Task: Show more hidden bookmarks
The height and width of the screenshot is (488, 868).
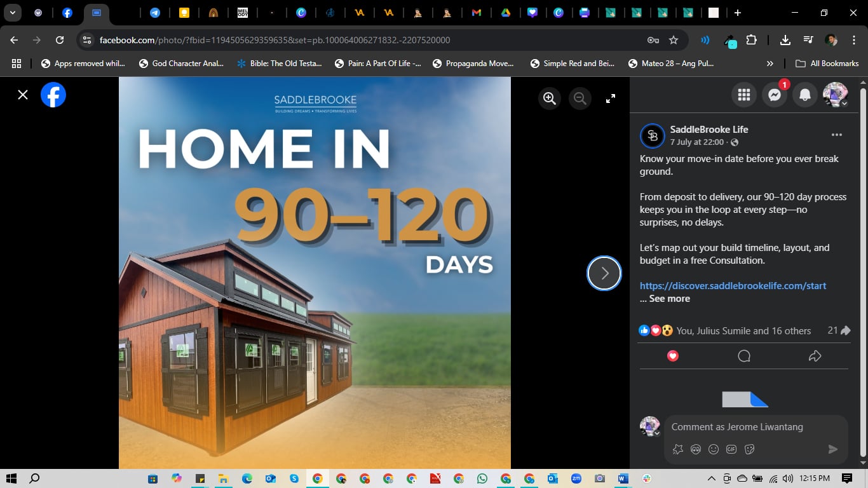Action: [770, 64]
